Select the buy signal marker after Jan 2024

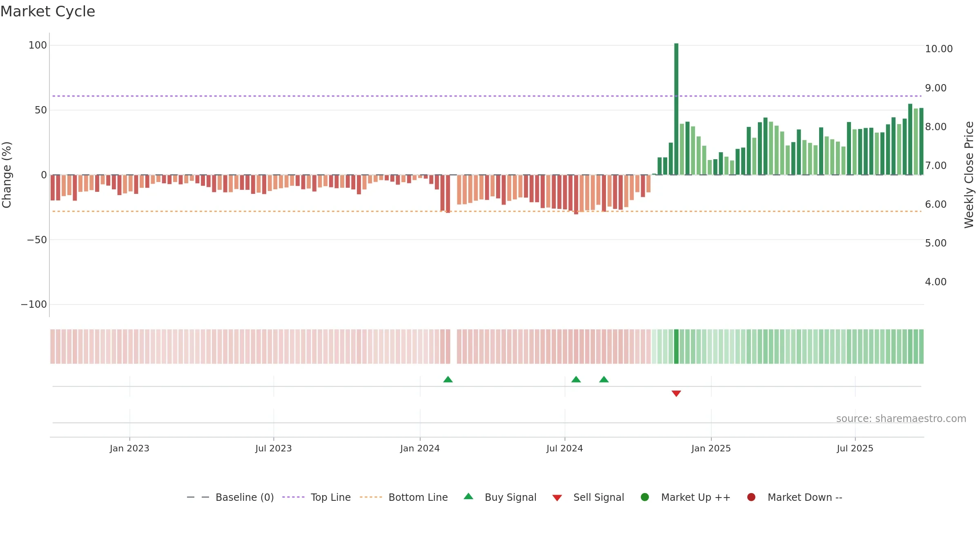pos(448,380)
